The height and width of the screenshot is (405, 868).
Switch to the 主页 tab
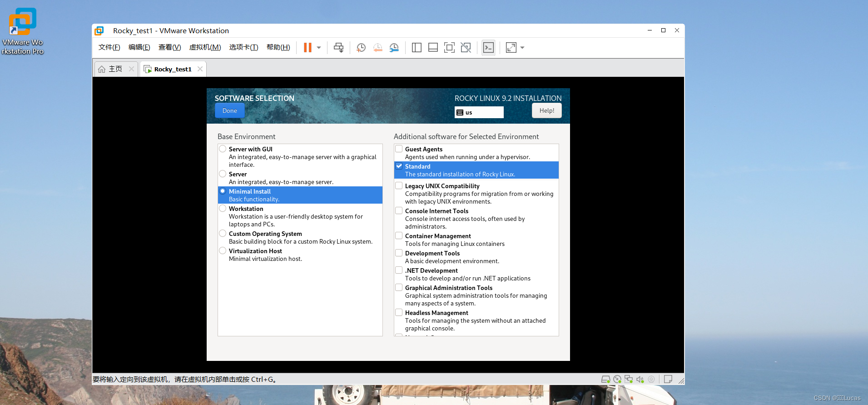pos(116,69)
